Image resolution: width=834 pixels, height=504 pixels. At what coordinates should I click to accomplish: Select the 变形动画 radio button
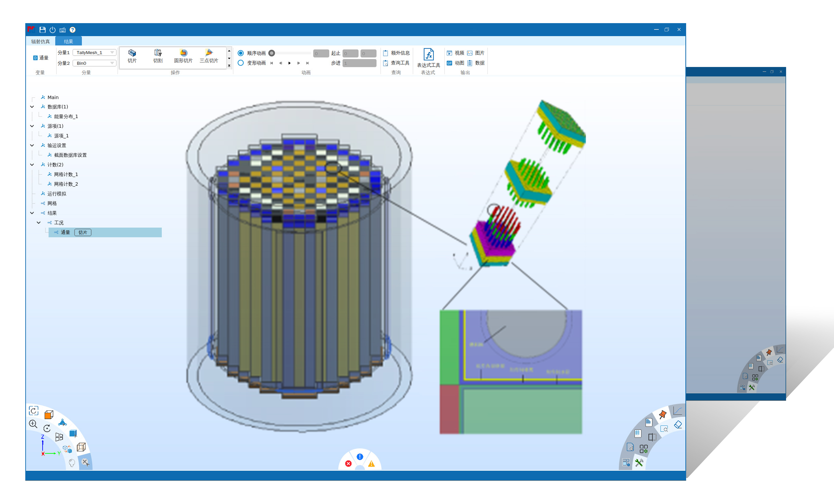coord(241,63)
